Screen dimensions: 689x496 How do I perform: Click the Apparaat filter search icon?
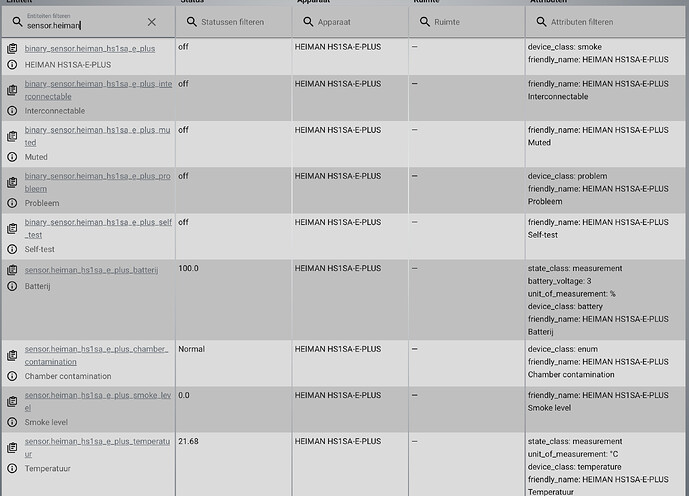coord(308,22)
